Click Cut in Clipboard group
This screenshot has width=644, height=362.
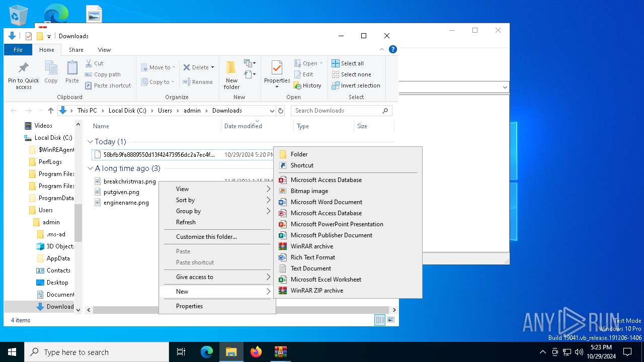[94, 63]
